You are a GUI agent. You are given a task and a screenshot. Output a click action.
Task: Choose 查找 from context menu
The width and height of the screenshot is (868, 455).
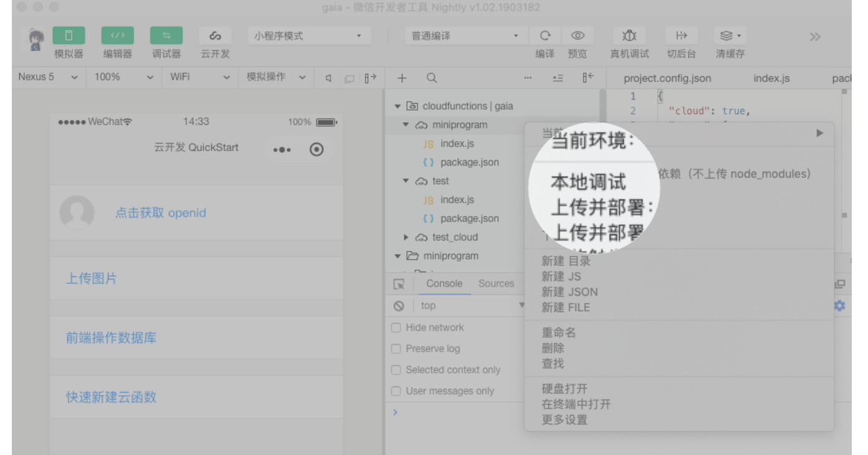point(553,363)
